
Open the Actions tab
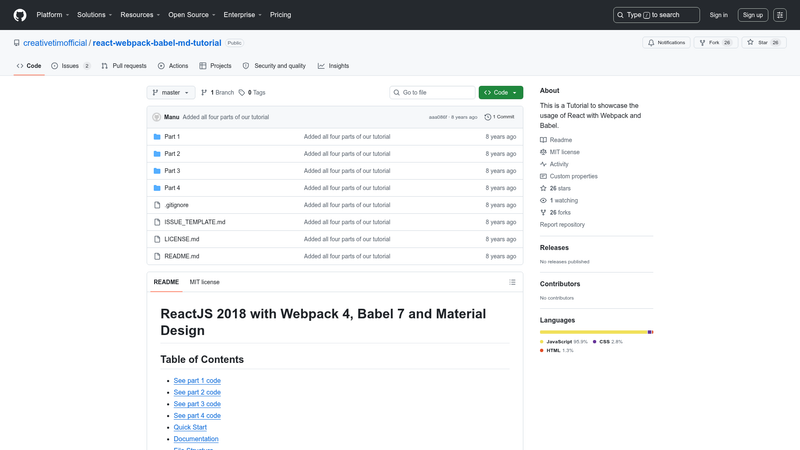click(173, 66)
